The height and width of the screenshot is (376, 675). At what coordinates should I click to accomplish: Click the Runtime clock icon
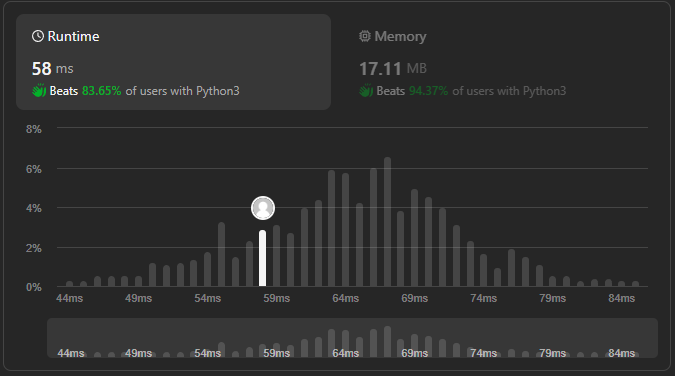coord(38,36)
